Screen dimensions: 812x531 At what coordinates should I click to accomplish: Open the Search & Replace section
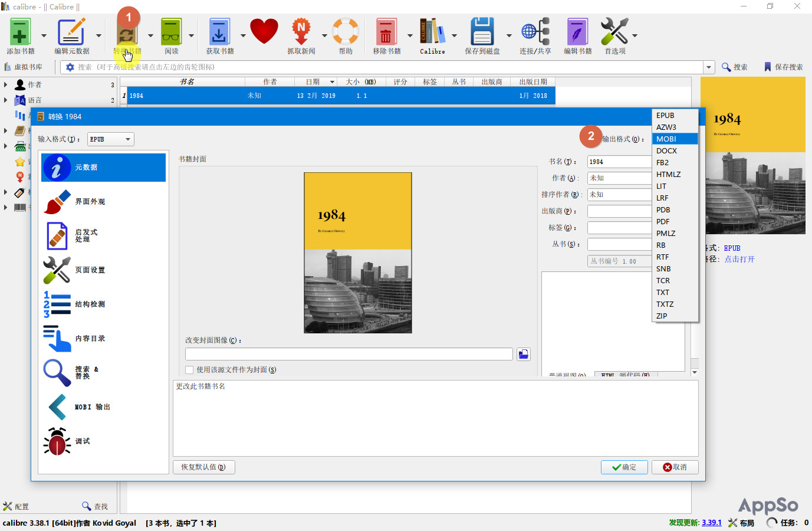tap(86, 373)
